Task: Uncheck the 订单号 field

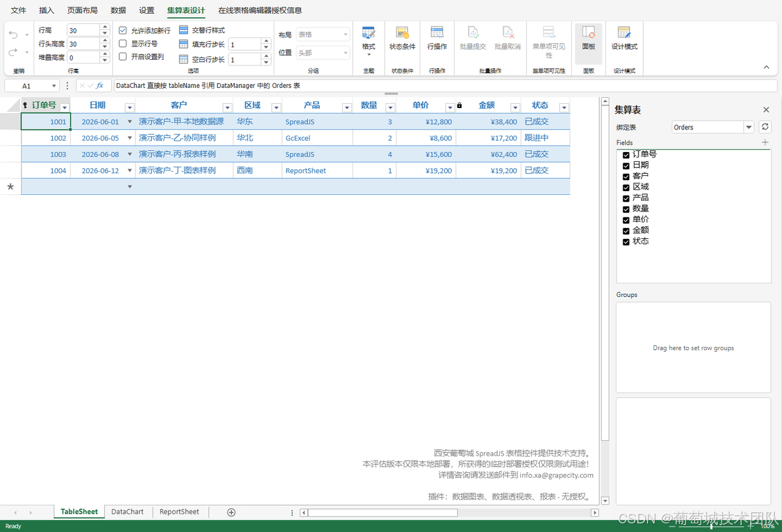Action: [626, 155]
